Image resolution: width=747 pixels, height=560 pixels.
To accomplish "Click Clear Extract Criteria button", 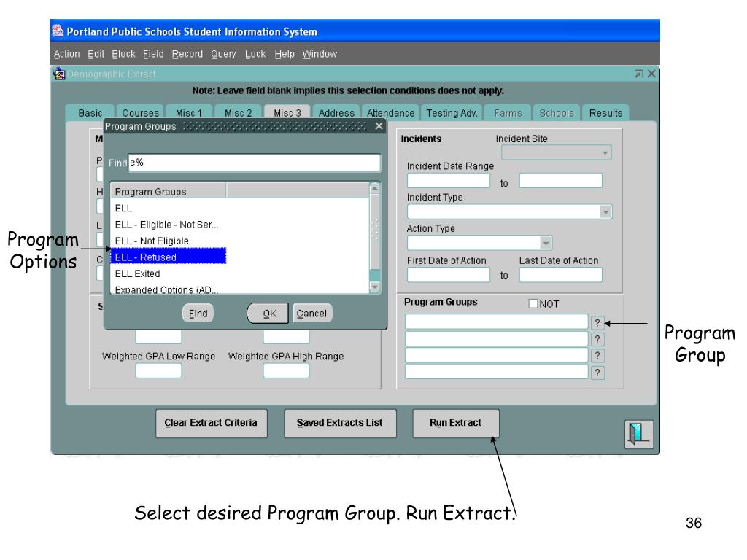I will (211, 423).
